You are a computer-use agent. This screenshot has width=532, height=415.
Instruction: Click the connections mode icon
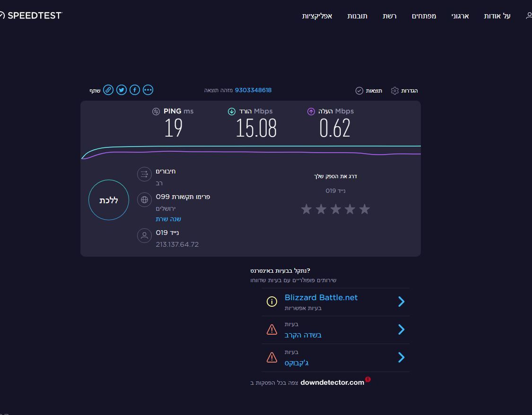(144, 174)
